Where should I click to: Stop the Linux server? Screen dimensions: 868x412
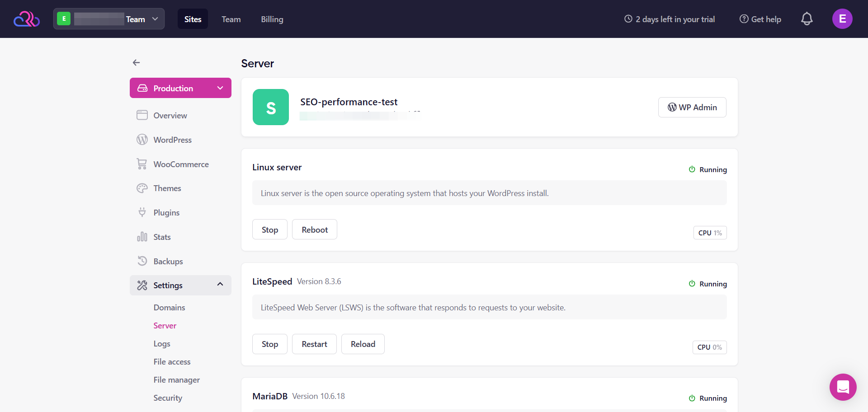[x=270, y=229]
